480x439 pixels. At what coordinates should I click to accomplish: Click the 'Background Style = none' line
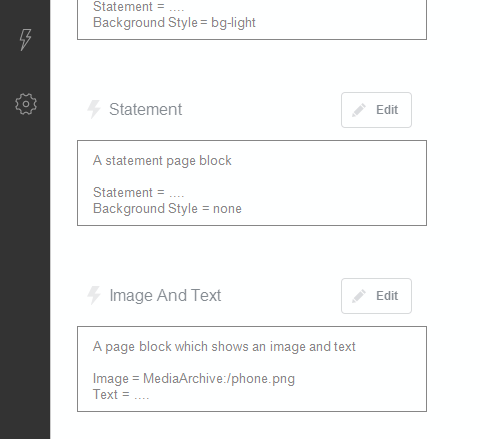click(x=167, y=209)
